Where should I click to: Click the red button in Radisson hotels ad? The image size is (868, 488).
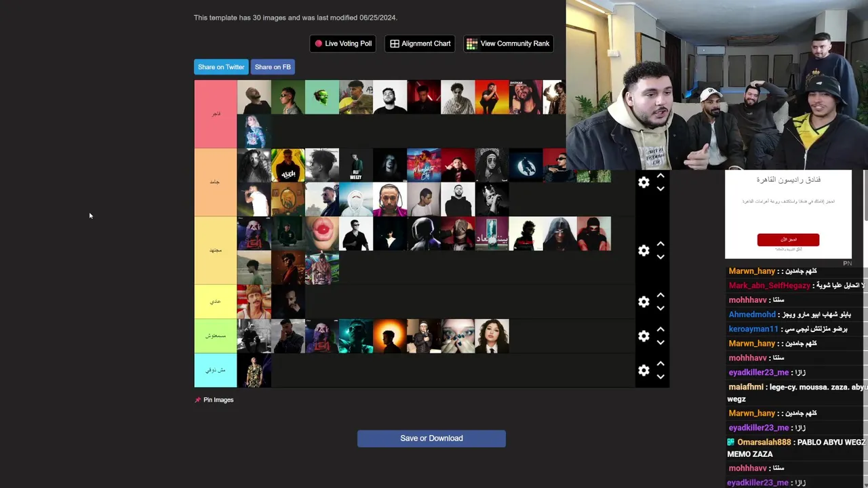click(x=788, y=239)
